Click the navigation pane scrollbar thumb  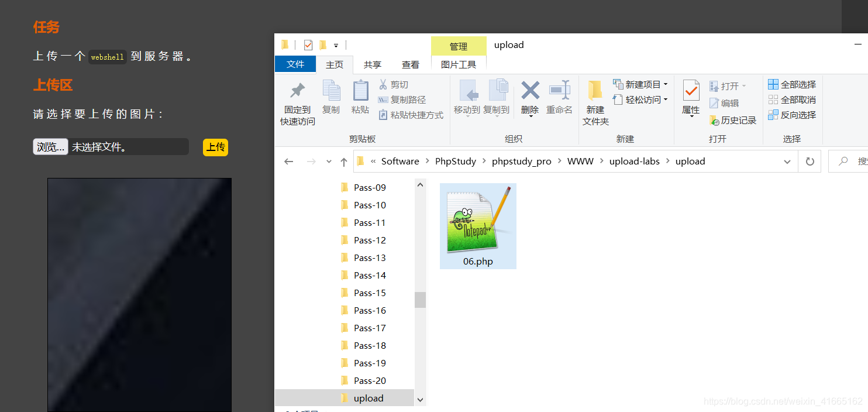point(420,300)
